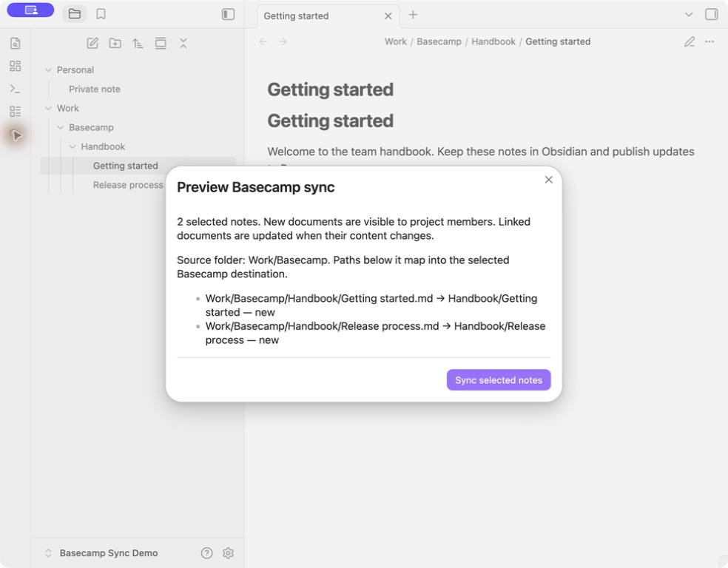Navigate forward arrow in note header
The image size is (728, 568).
coord(283,41)
